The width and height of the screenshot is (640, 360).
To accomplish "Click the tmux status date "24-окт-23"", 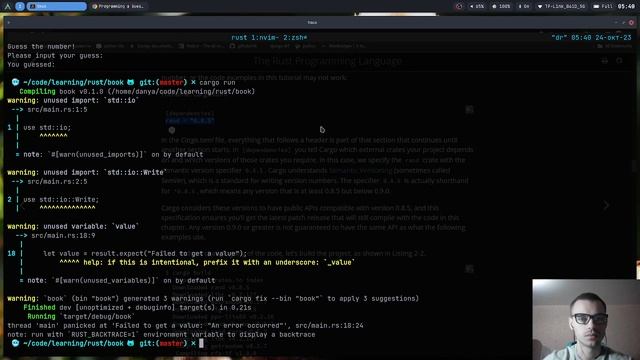I will point(613,38).
